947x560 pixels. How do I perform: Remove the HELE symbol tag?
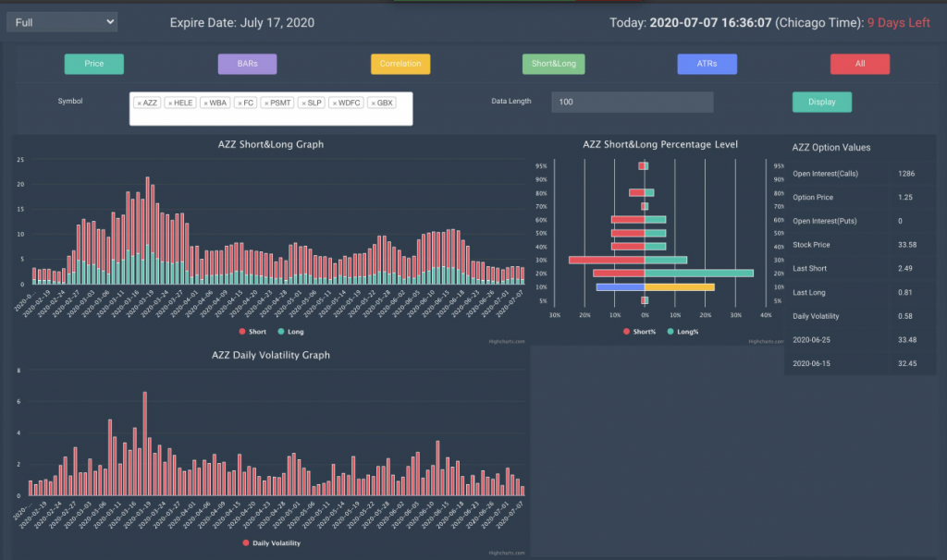point(170,103)
